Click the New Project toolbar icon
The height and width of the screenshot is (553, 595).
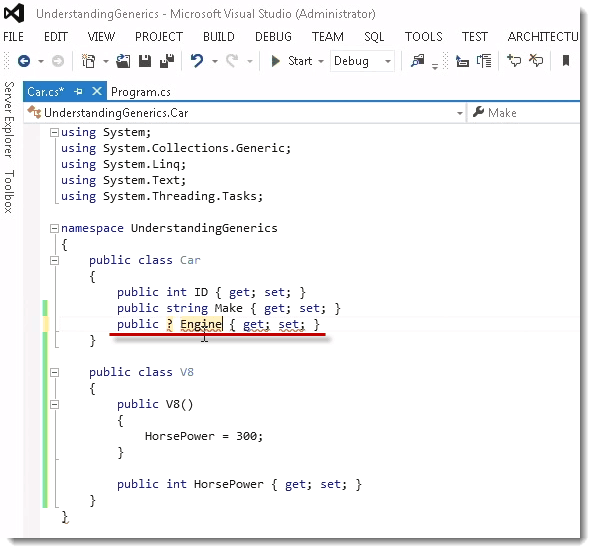pos(89,61)
